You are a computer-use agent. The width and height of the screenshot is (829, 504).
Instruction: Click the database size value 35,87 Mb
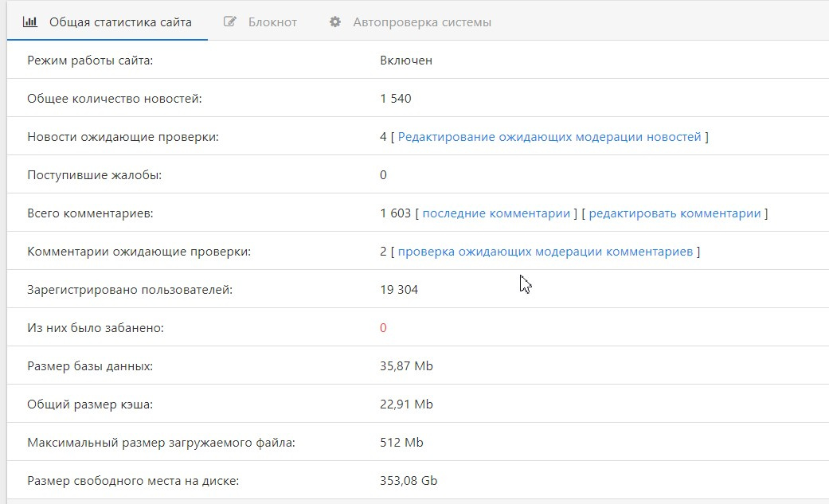point(406,366)
